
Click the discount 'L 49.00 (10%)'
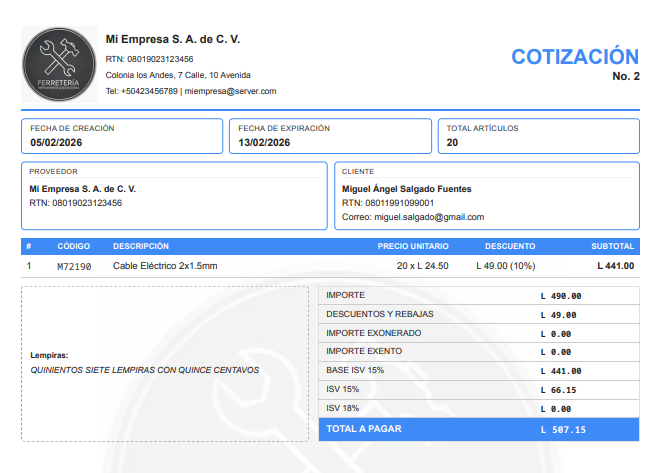pyautogui.click(x=506, y=266)
